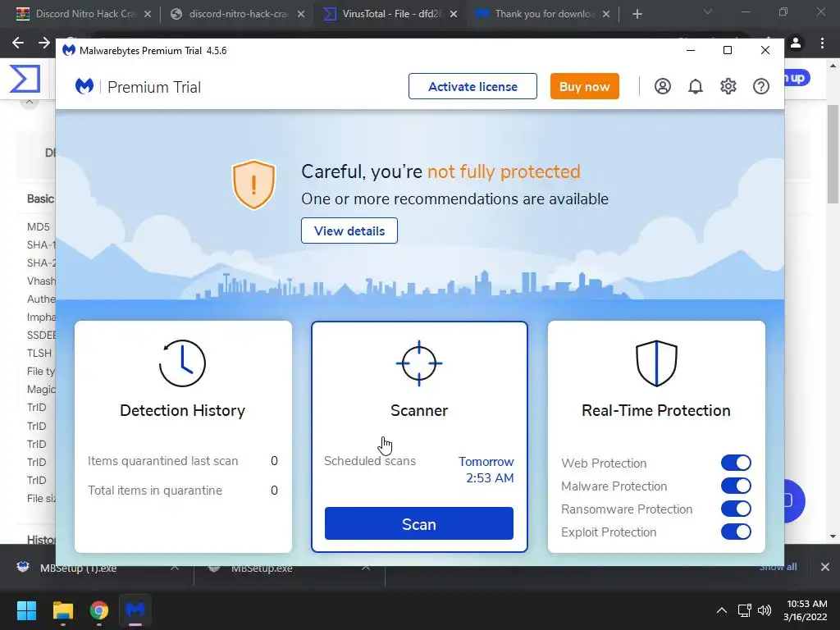Click the Real-Time Protection shield icon
This screenshot has height=630, width=840.
click(x=656, y=363)
